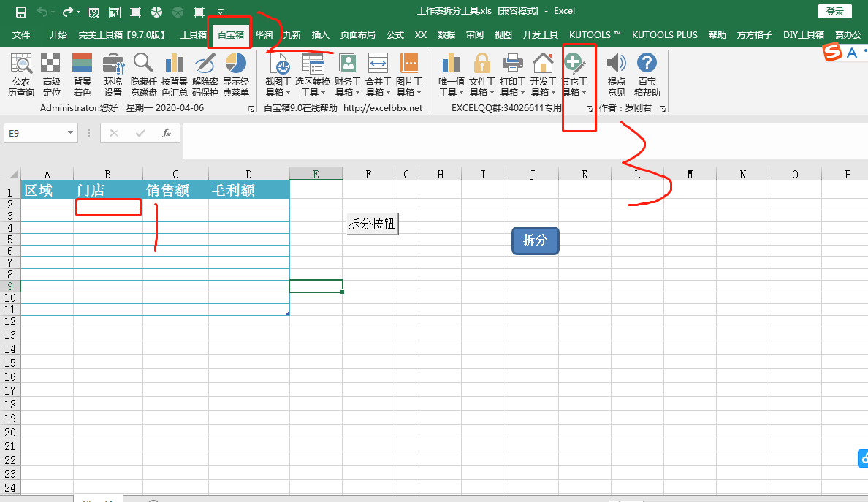
Task: Open the 工具箱 tab
Action: (x=193, y=35)
